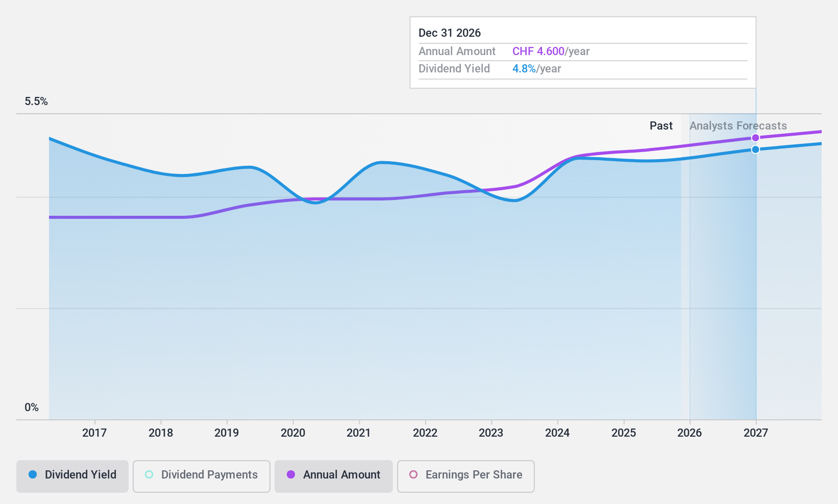Click the Past section label
The image size is (838, 504).
pos(661,125)
